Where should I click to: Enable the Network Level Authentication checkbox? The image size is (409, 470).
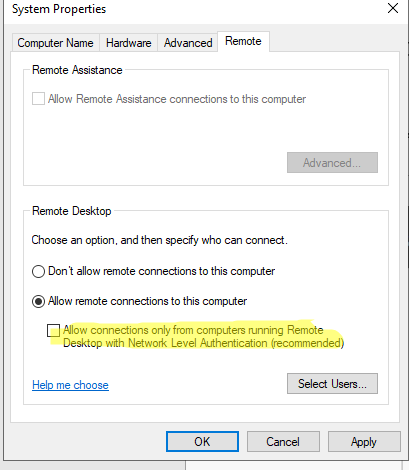tap(53, 331)
